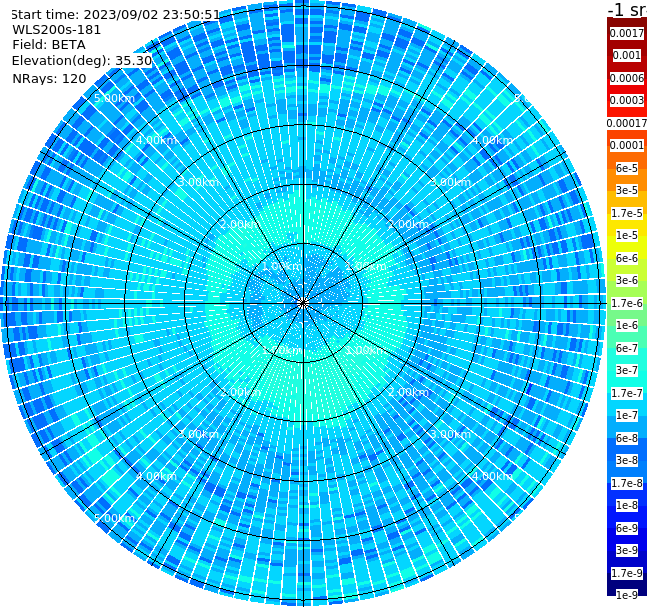The width and height of the screenshot is (647, 607).
Task: Click the bottom colorbar label '1e-9'
Action: tap(627, 595)
